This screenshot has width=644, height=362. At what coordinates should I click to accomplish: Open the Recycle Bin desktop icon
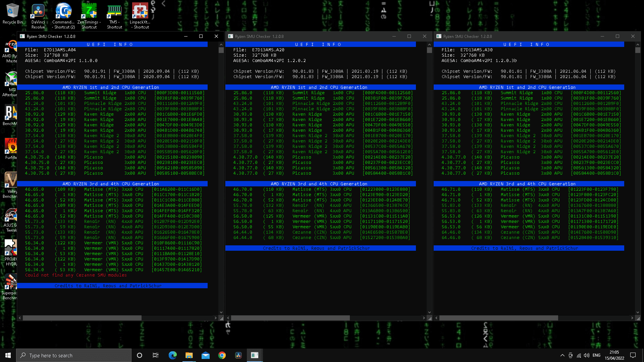pyautogui.click(x=13, y=13)
